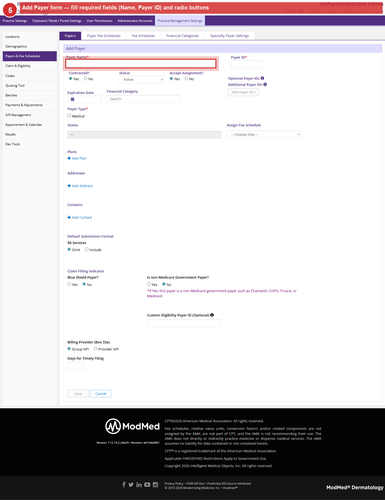Screen dimensions: 385x500
Task: Click the plus icon beside Add Address
Action: 69,186
